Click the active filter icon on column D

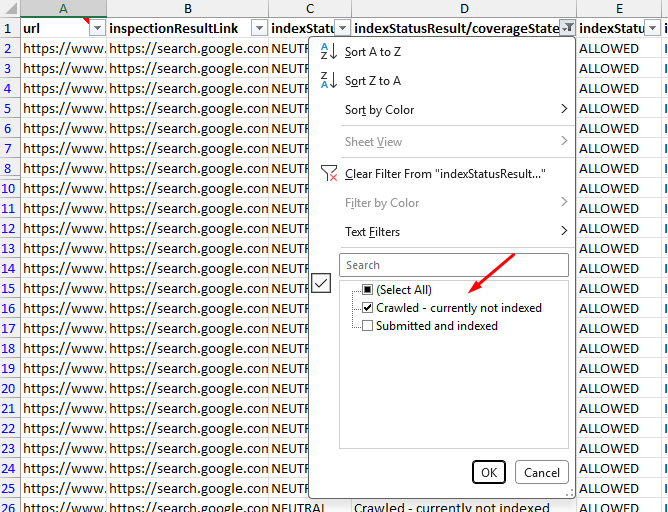tap(567, 29)
